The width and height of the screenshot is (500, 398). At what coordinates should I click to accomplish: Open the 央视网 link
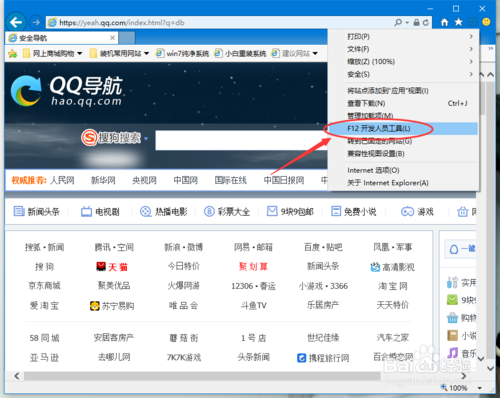144,180
